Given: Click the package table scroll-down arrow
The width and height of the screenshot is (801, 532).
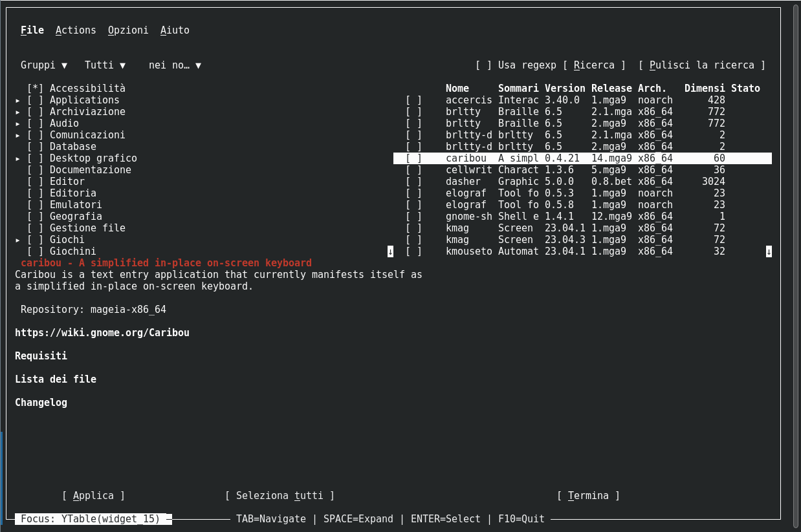Looking at the screenshot, I should coord(769,251).
